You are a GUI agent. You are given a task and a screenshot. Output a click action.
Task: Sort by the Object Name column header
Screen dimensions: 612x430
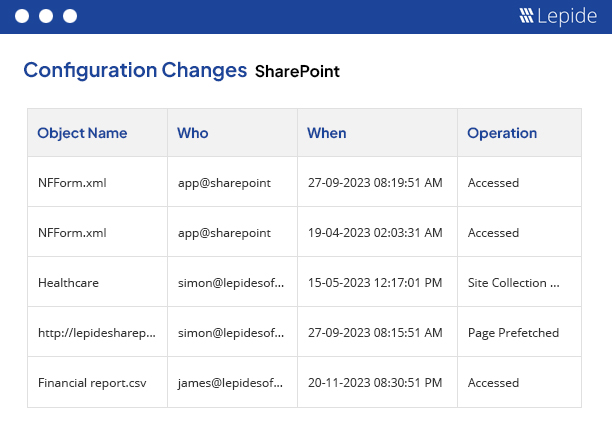click(x=82, y=133)
